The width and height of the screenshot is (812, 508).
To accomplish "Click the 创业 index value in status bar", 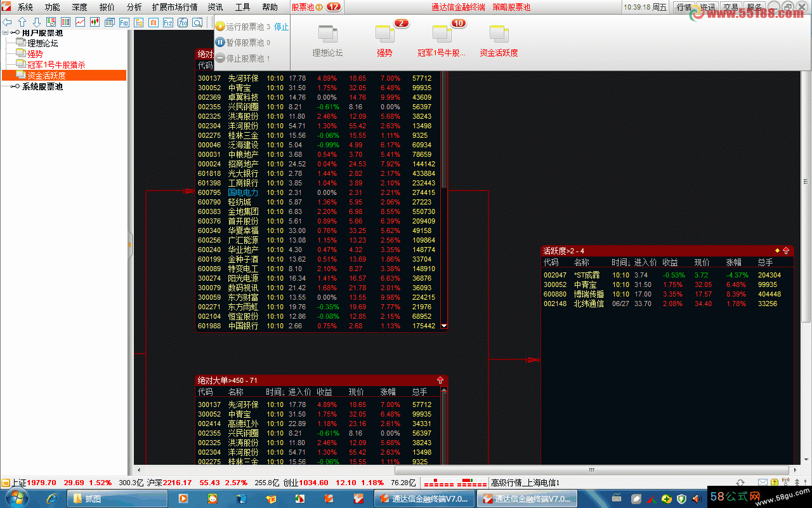I will (314, 483).
